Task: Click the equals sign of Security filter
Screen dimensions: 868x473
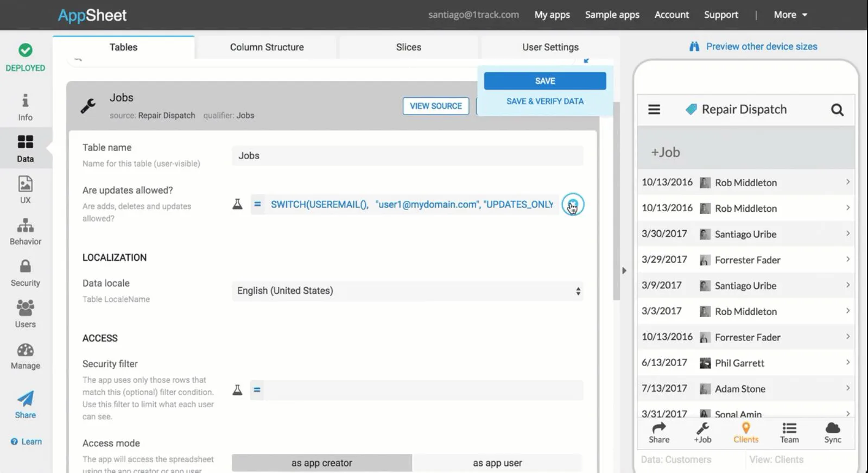Action: coord(257,390)
